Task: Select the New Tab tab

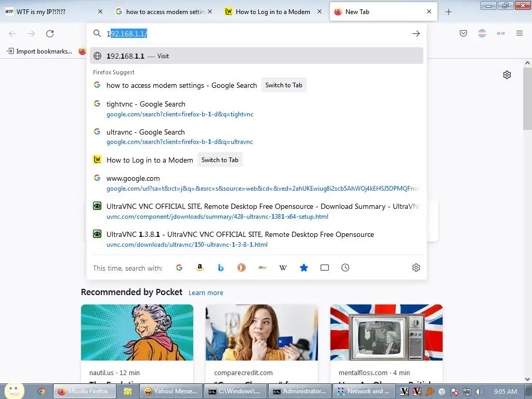Action: pyautogui.click(x=383, y=11)
